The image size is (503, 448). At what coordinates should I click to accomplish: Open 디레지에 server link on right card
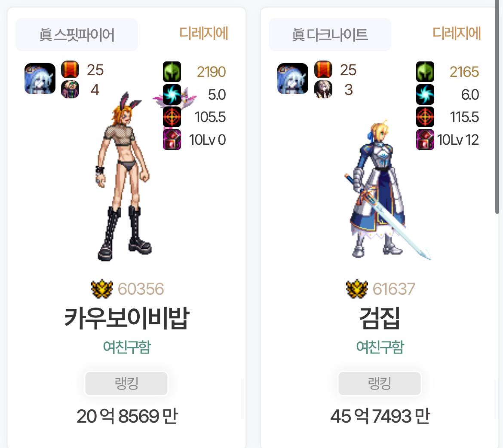point(457,34)
